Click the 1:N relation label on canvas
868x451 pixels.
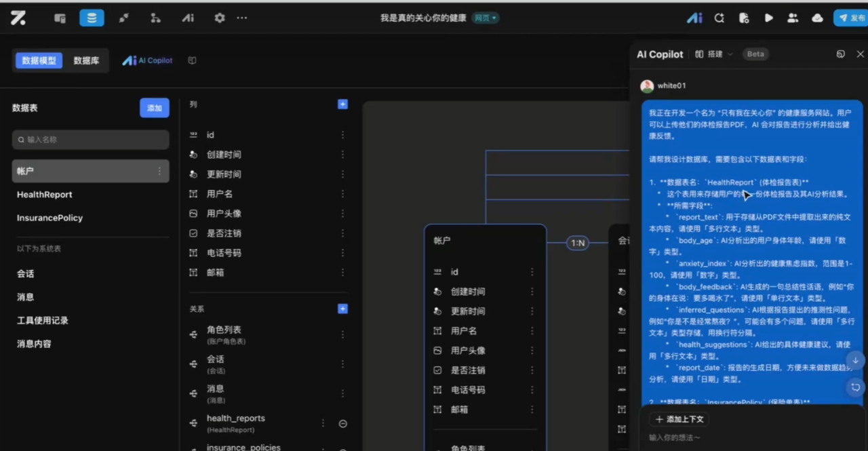(577, 243)
